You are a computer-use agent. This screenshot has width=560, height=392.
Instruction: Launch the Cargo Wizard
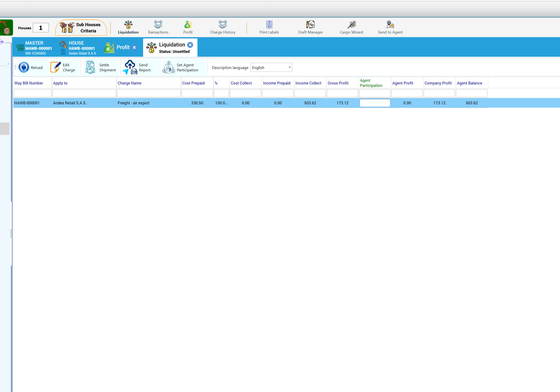click(351, 27)
